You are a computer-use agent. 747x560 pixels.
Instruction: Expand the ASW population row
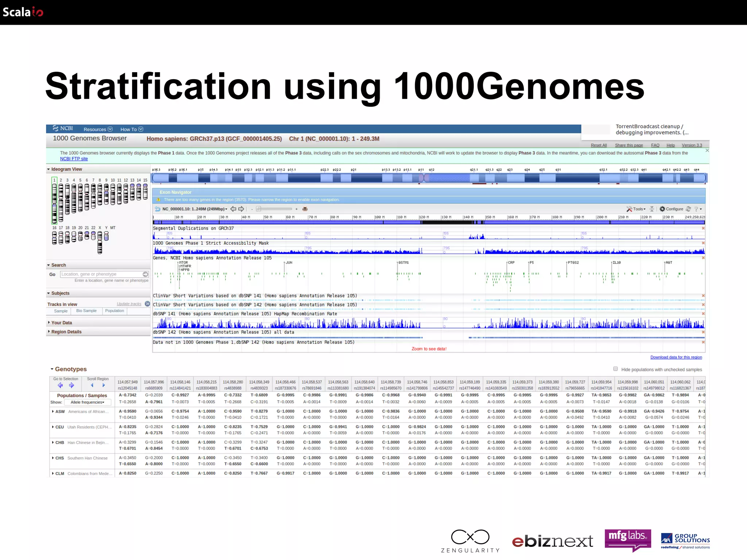tap(53, 411)
